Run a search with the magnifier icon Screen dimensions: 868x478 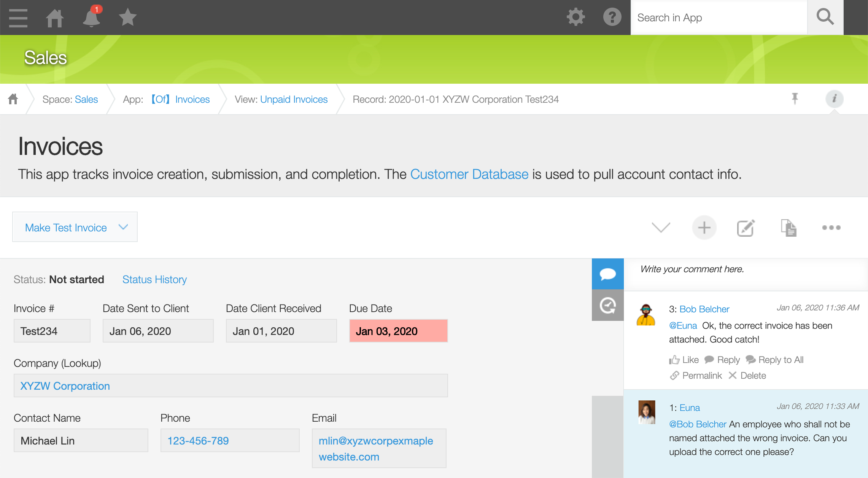825,17
